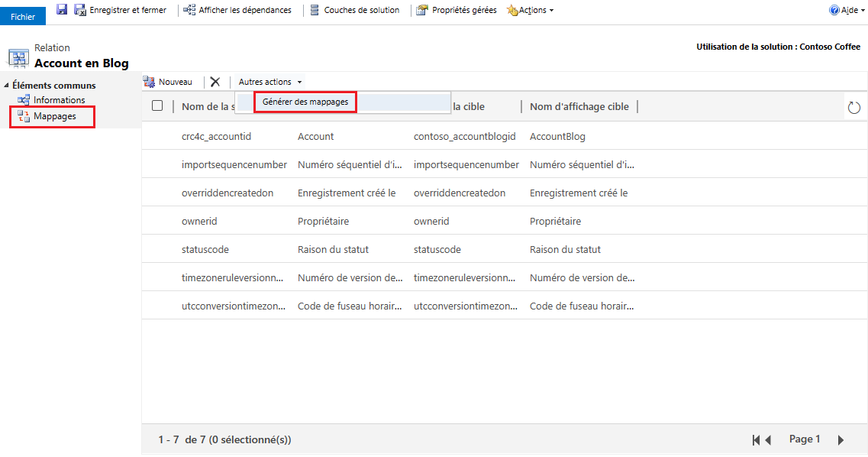
Task: Select the source importsequencenumber cell
Action: coord(234,165)
